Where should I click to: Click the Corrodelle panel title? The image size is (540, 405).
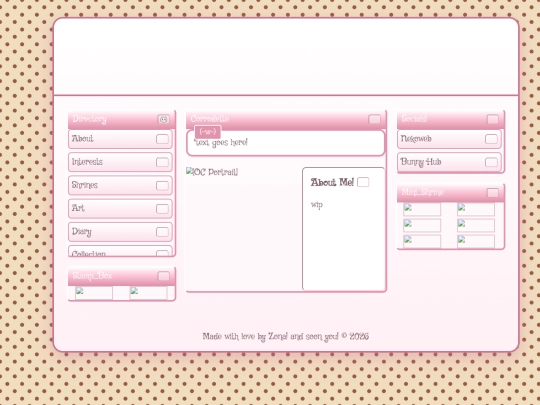210,119
